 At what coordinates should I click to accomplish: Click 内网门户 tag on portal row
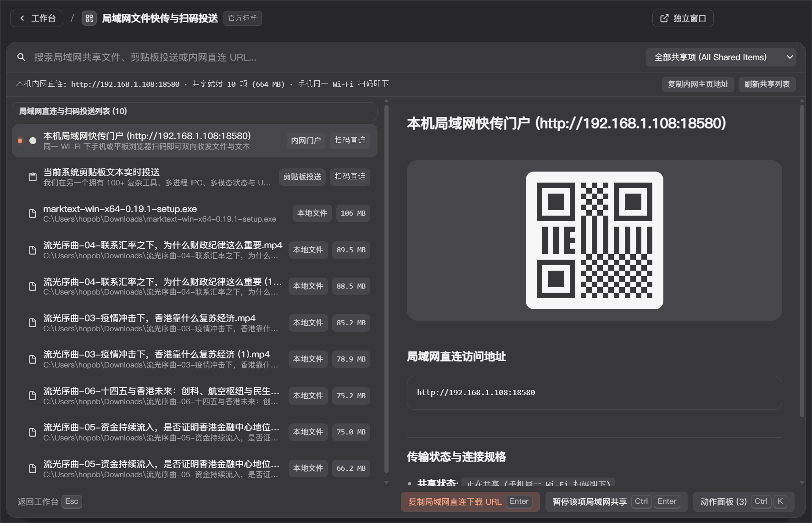point(306,140)
